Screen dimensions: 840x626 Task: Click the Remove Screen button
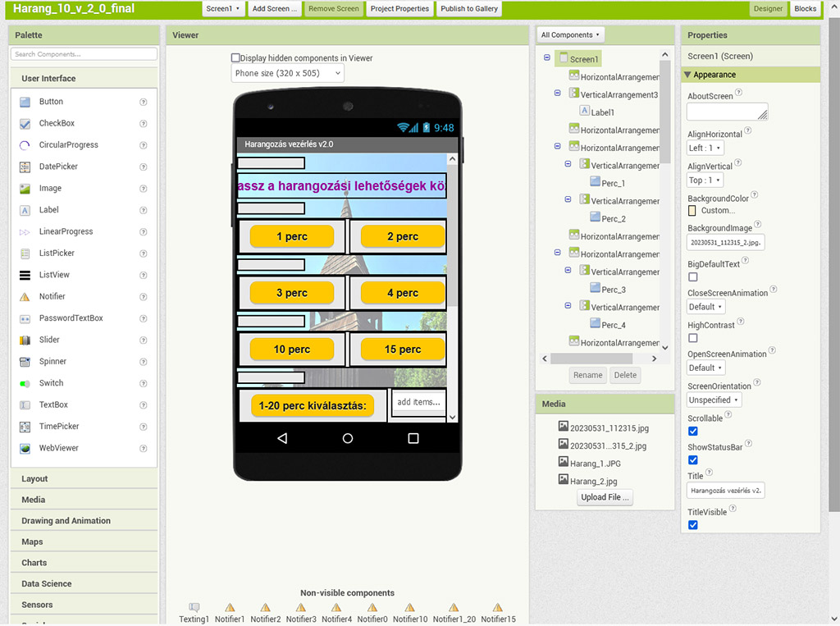[x=333, y=8]
